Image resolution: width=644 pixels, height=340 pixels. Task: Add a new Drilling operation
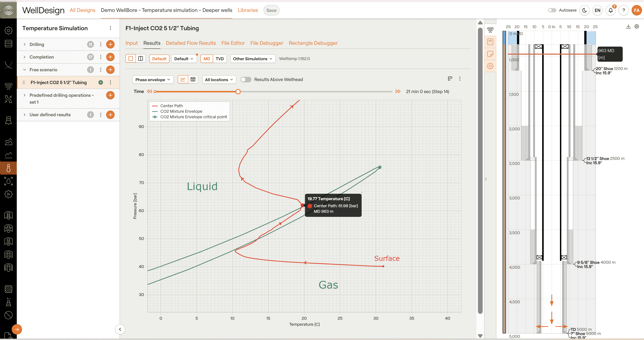click(110, 44)
